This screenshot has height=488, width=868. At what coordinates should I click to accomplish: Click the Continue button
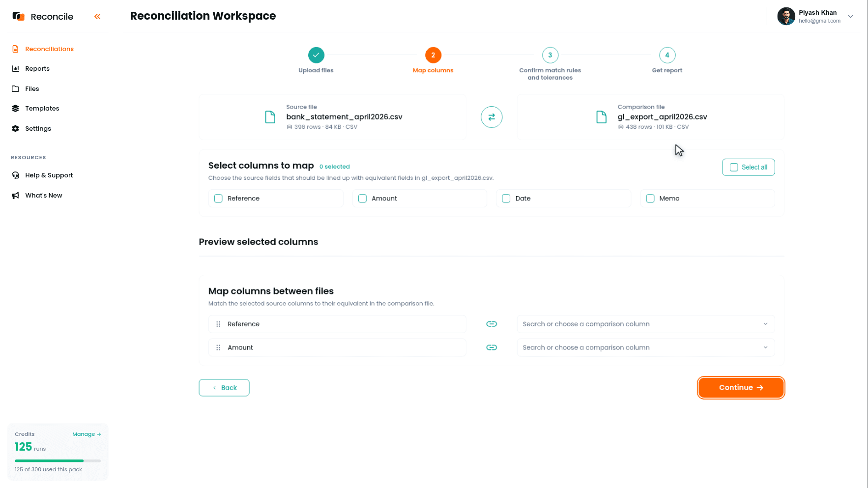click(741, 388)
